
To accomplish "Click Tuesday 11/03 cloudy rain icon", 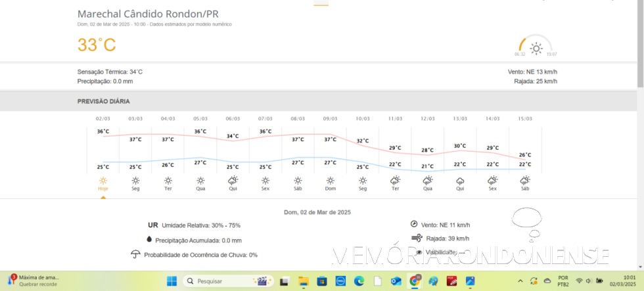I will [x=395, y=180].
